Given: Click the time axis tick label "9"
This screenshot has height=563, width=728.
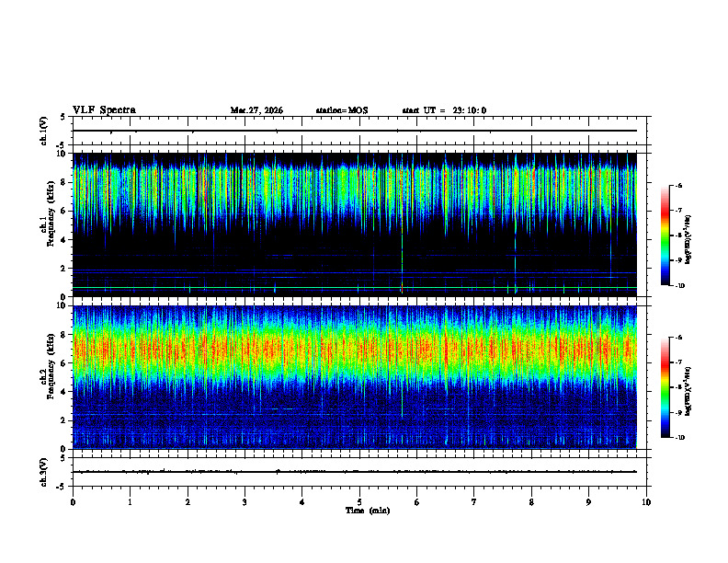Looking at the screenshot, I should coord(588,502).
